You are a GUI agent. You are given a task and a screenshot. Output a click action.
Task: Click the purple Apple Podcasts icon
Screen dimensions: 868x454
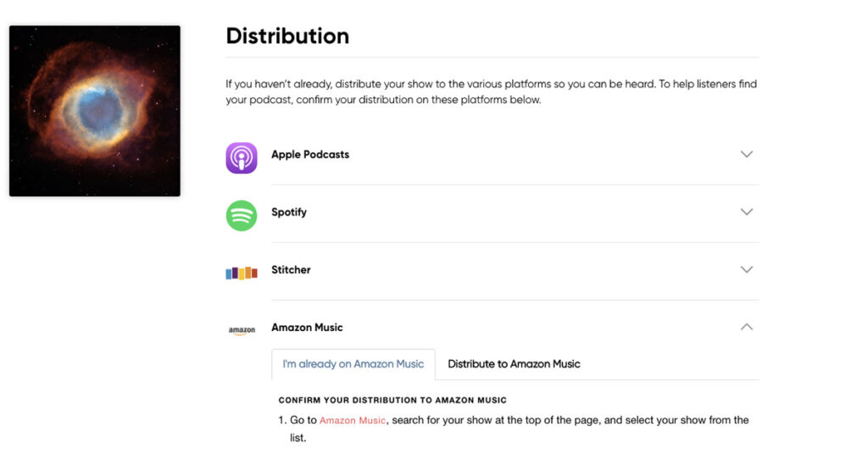[x=242, y=158]
